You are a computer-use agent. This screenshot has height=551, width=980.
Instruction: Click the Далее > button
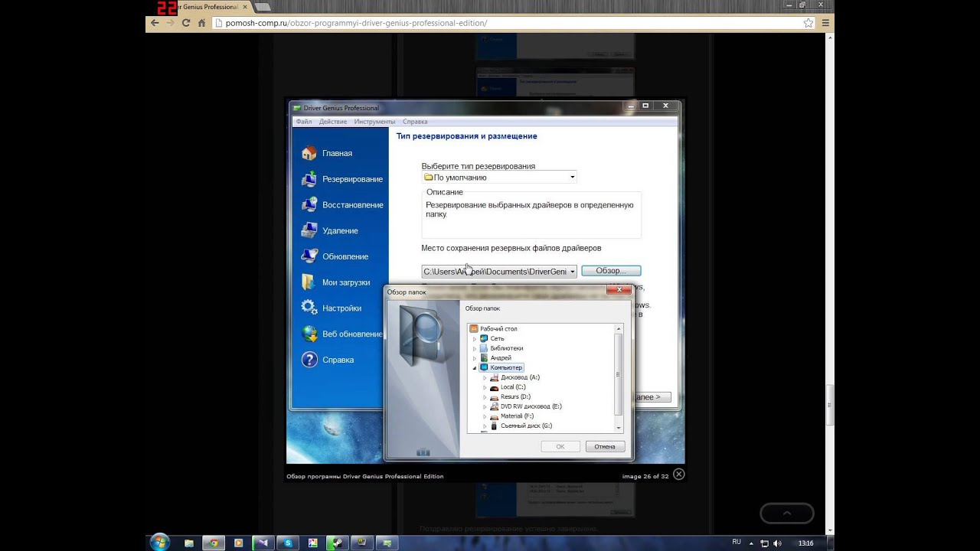coord(651,397)
